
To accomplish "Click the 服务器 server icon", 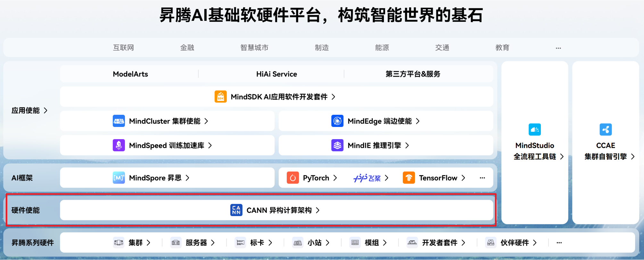I will (x=176, y=243).
